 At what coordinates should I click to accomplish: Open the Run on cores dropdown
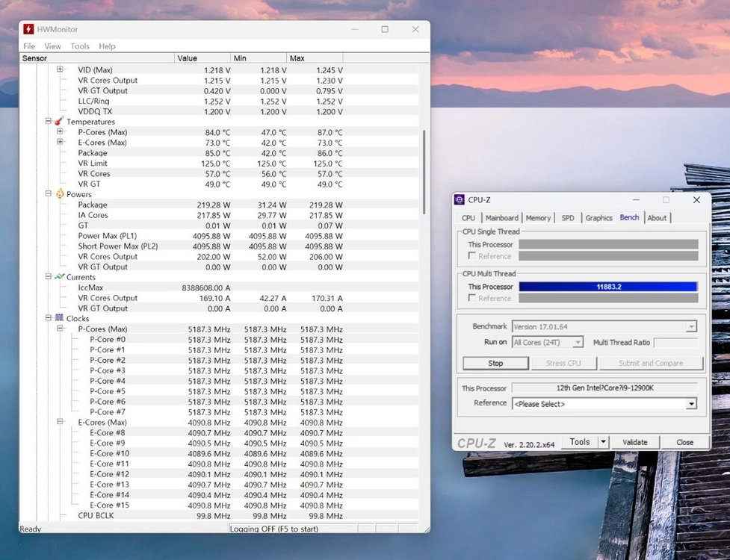[x=578, y=343]
